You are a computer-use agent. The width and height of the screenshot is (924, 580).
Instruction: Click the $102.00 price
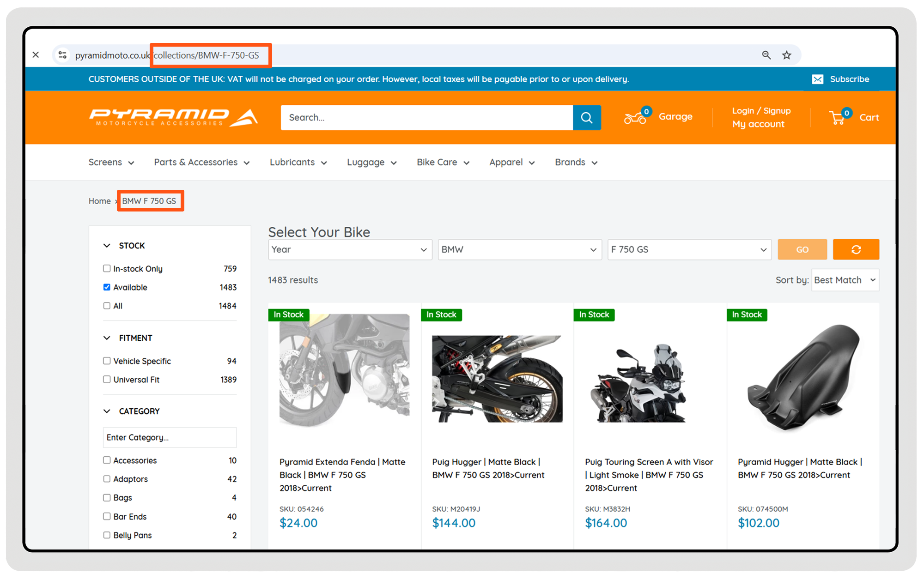coord(759,523)
